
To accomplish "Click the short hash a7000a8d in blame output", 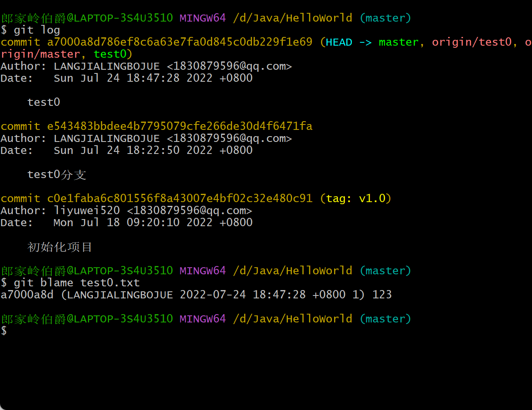I will pos(27,295).
